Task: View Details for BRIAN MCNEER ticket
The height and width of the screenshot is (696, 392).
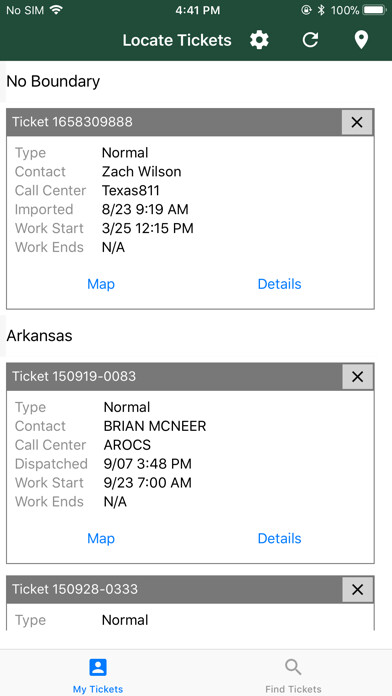Action: pyautogui.click(x=279, y=538)
